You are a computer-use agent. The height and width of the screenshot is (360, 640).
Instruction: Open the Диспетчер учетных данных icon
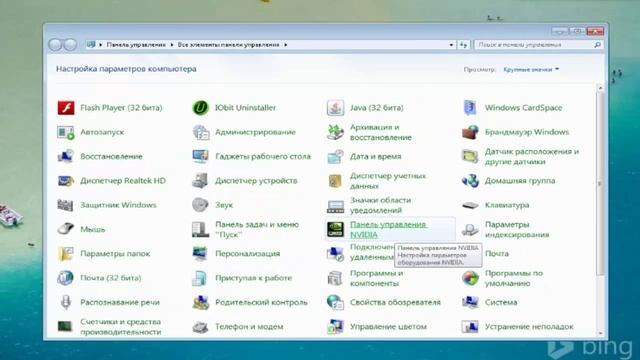335,181
